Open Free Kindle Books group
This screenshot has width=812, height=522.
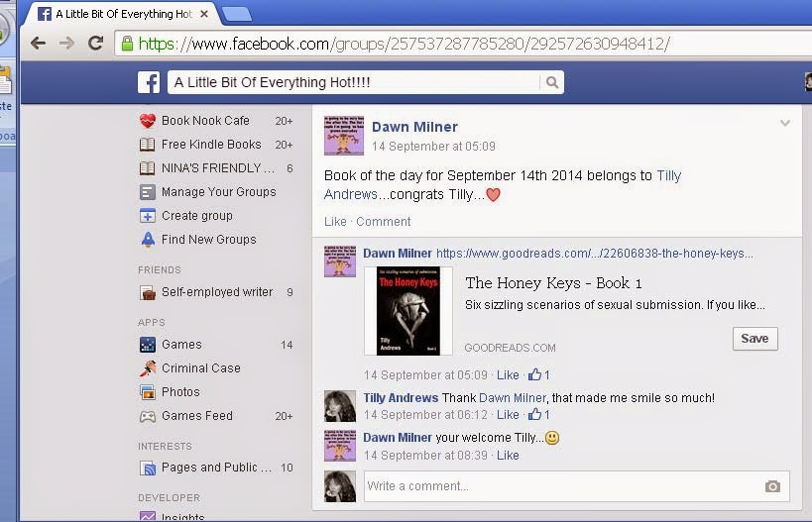pyautogui.click(x=211, y=145)
